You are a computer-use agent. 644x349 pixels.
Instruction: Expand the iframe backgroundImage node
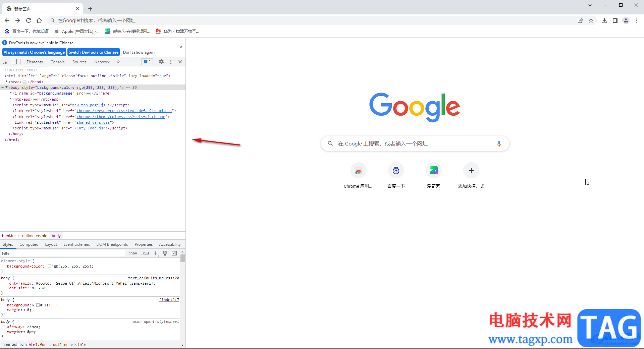pos(10,93)
